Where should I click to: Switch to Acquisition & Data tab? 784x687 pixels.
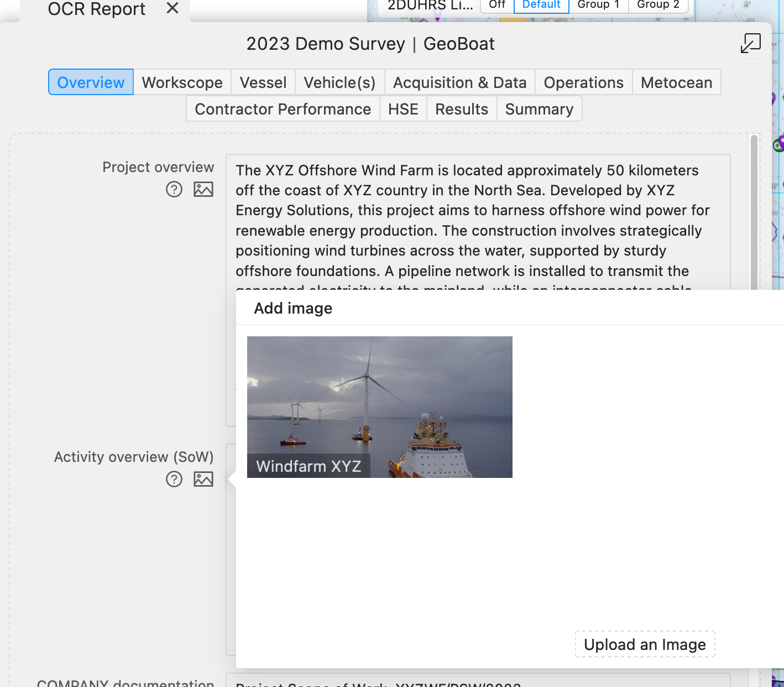pos(460,82)
